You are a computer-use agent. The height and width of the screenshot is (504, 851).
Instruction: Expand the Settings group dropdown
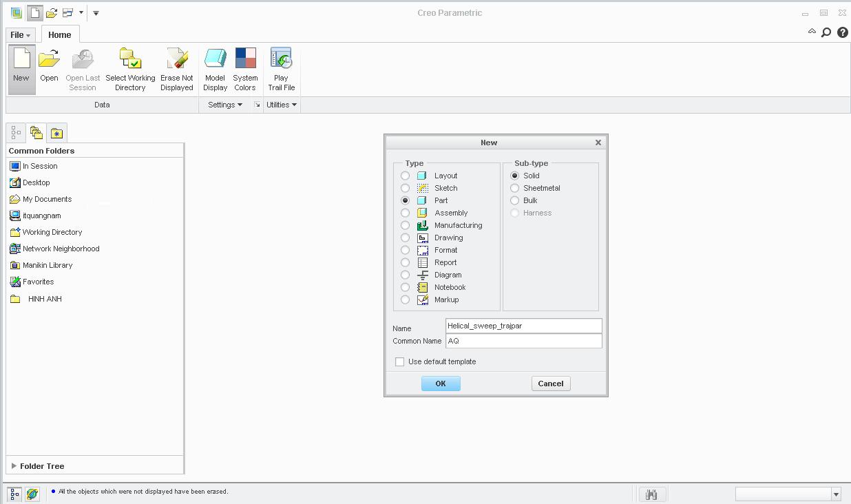225,105
